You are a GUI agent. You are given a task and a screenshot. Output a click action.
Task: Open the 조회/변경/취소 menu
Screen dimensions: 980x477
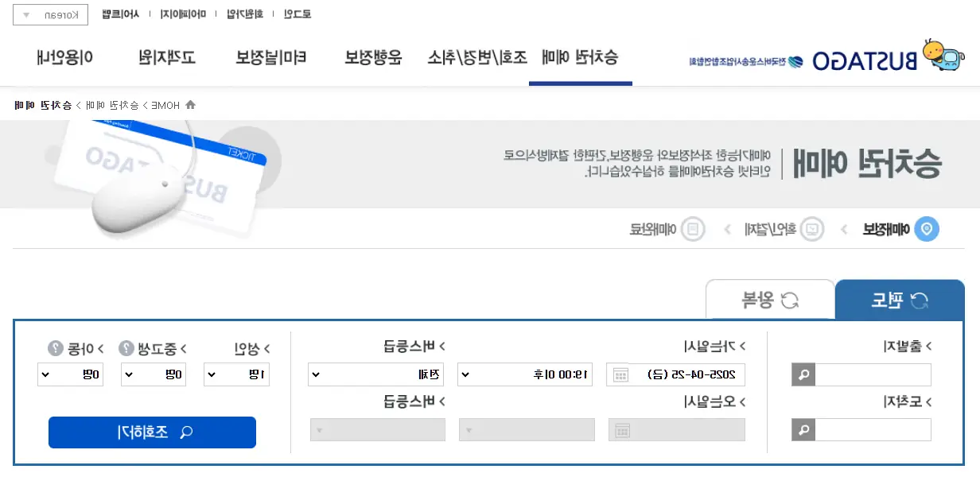tap(477, 57)
